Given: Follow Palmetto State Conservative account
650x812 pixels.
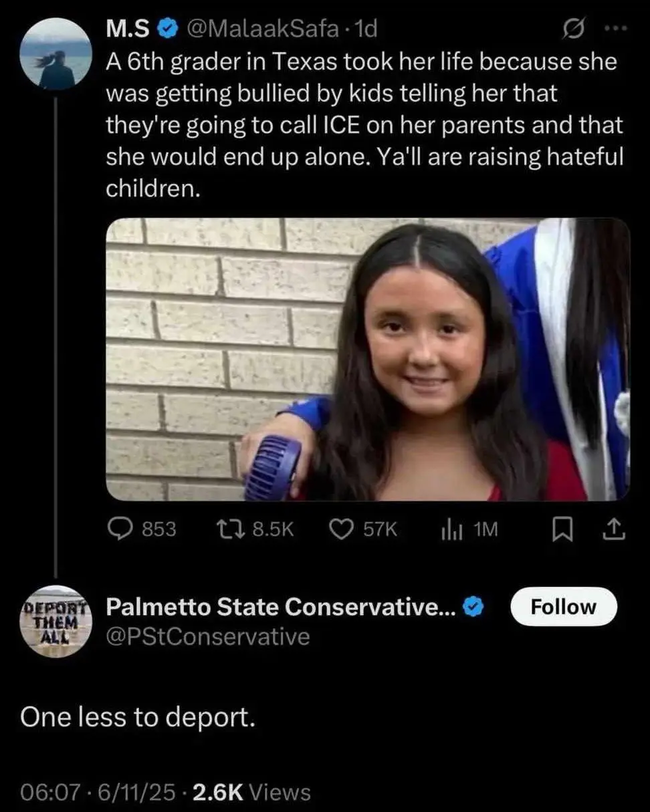Looking at the screenshot, I should click(563, 607).
